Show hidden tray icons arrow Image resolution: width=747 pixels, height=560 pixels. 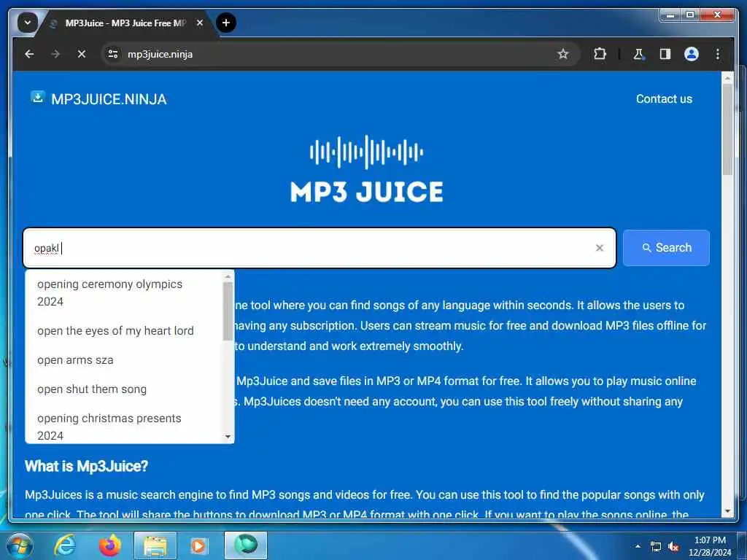638,547
